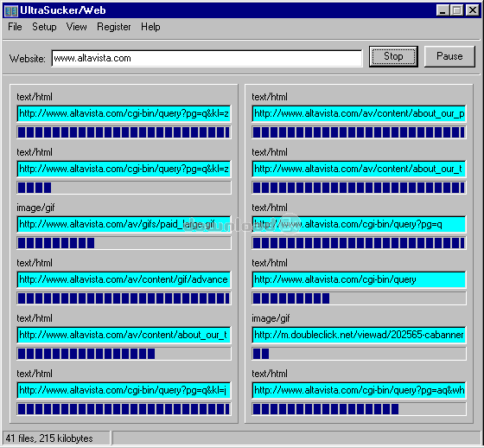The height and width of the screenshot is (448, 484).
Task: Open the Register menu
Action: click(x=114, y=27)
